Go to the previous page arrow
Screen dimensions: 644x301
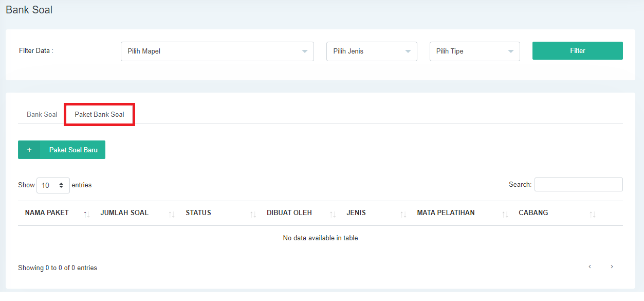[590, 267]
